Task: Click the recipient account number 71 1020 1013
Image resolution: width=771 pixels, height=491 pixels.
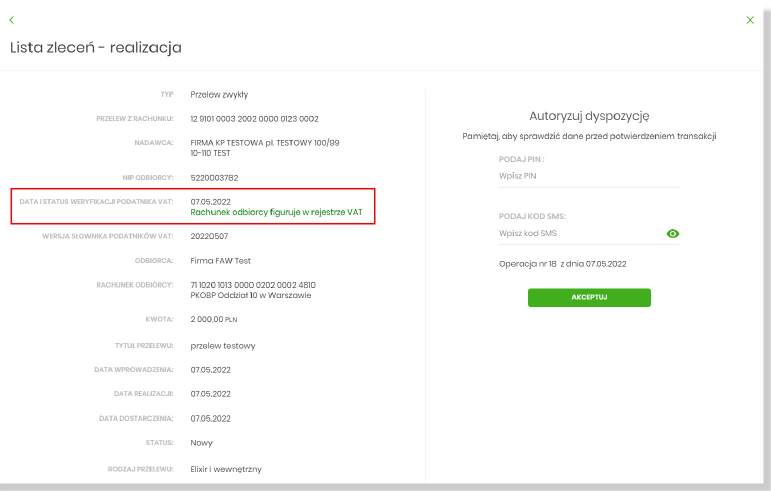Action: 253,285
